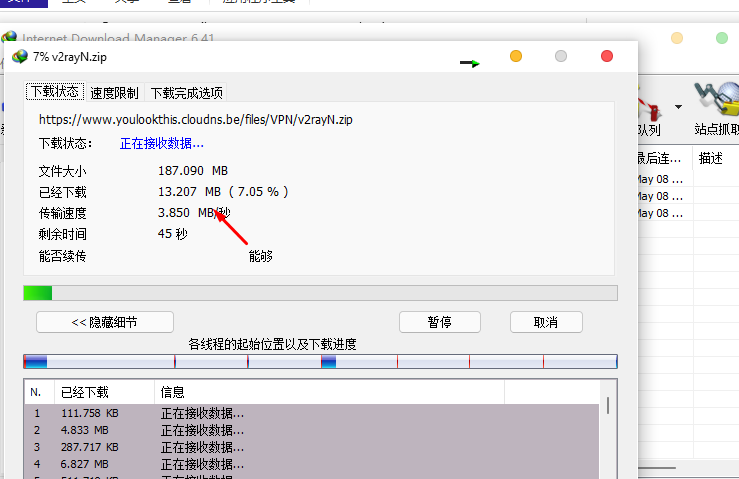Click the IDM icon in download dialog title
This screenshot has width=739, height=479.
[x=20, y=57]
